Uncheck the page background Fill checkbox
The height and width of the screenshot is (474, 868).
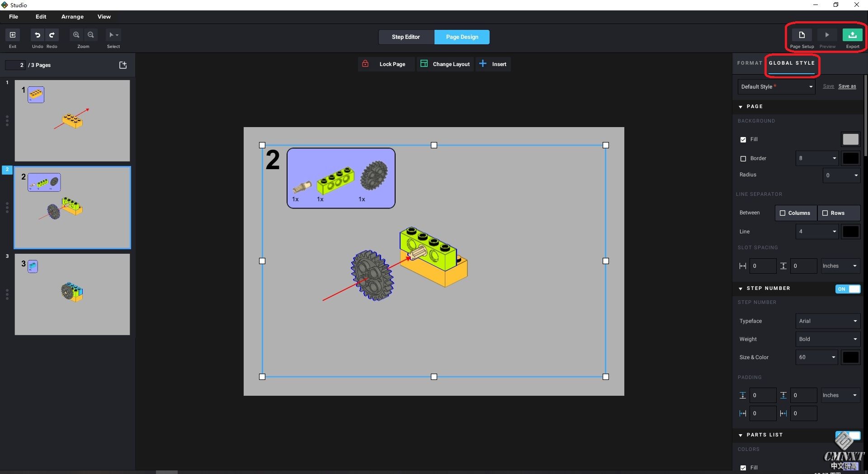pos(743,140)
